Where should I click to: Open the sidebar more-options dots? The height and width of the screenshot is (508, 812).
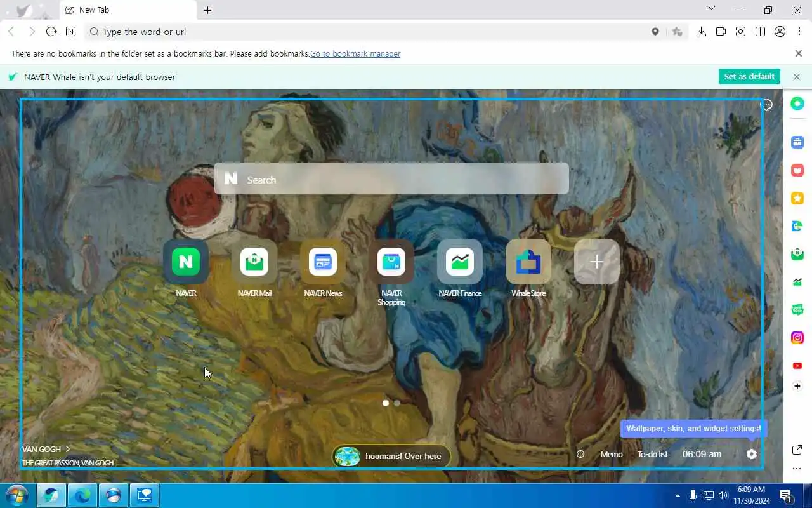tap(797, 469)
